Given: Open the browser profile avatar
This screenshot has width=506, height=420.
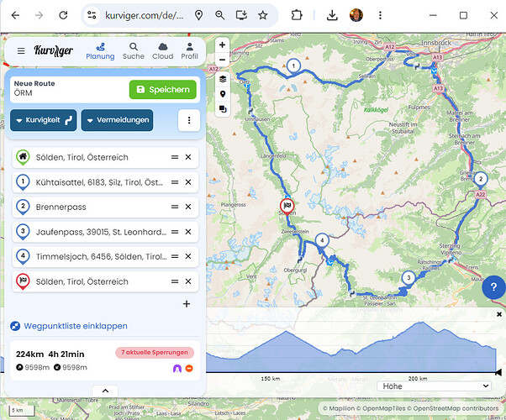Looking at the screenshot, I should click(x=356, y=15).
